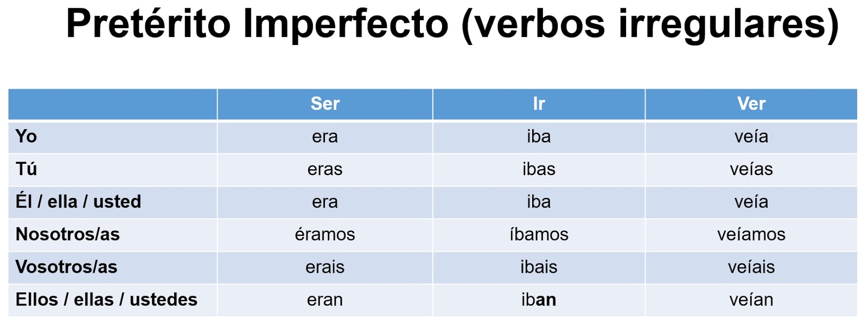
Task: Select the 'éramos' cell
Action: pos(325,234)
